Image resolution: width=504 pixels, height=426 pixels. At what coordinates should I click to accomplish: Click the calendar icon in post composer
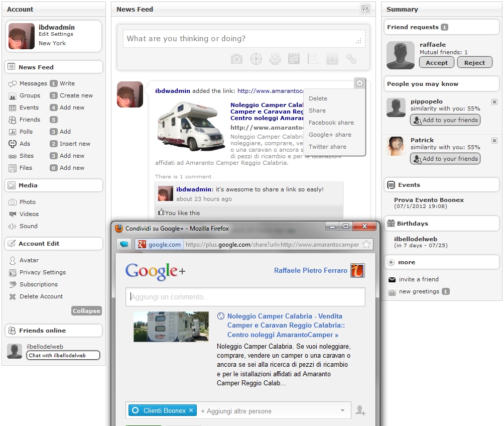[294, 59]
